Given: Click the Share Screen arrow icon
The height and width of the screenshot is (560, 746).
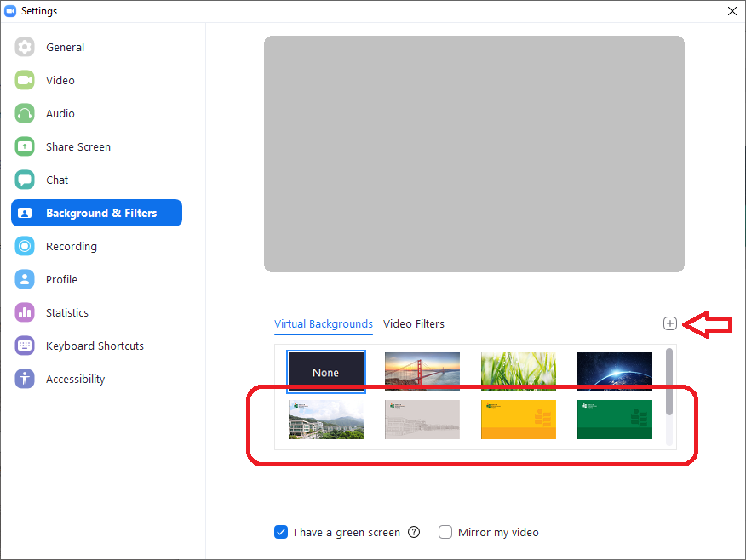Looking at the screenshot, I should point(25,146).
